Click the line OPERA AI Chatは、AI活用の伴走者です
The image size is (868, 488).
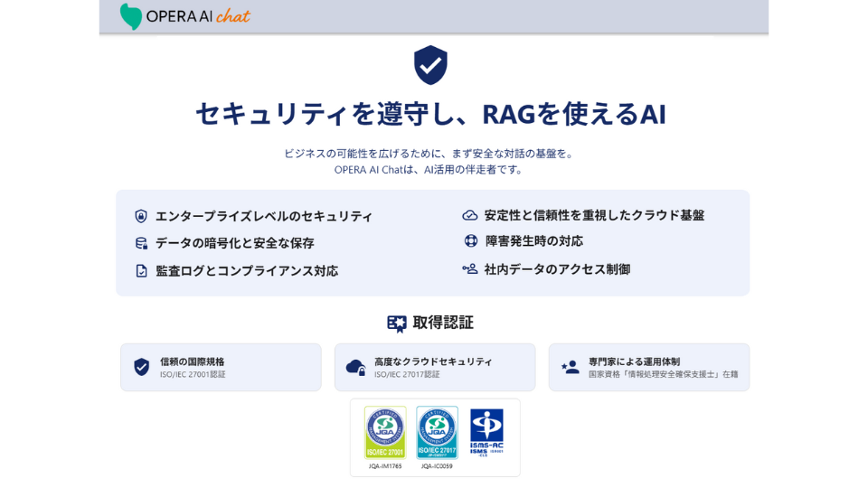pos(429,170)
